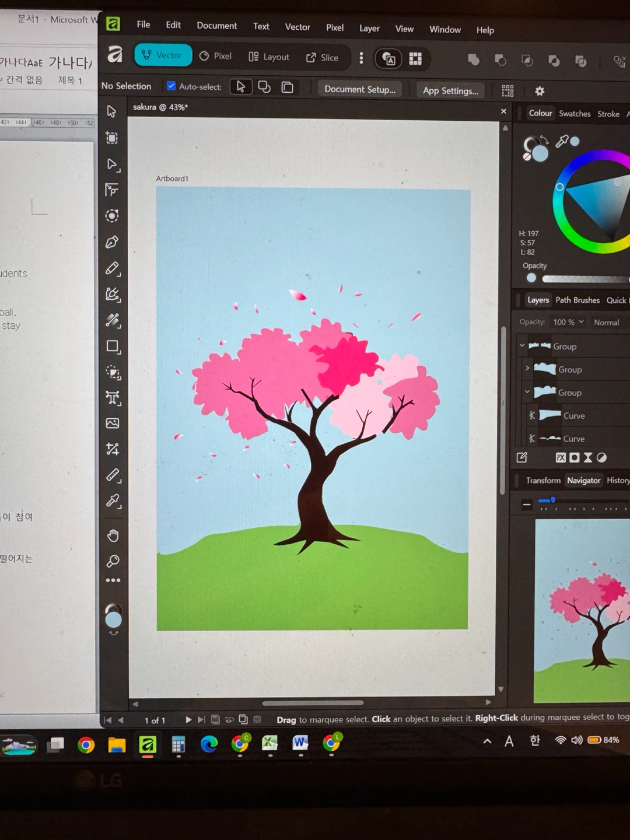Switch to the Transform tab
The height and width of the screenshot is (840, 630).
pos(543,480)
